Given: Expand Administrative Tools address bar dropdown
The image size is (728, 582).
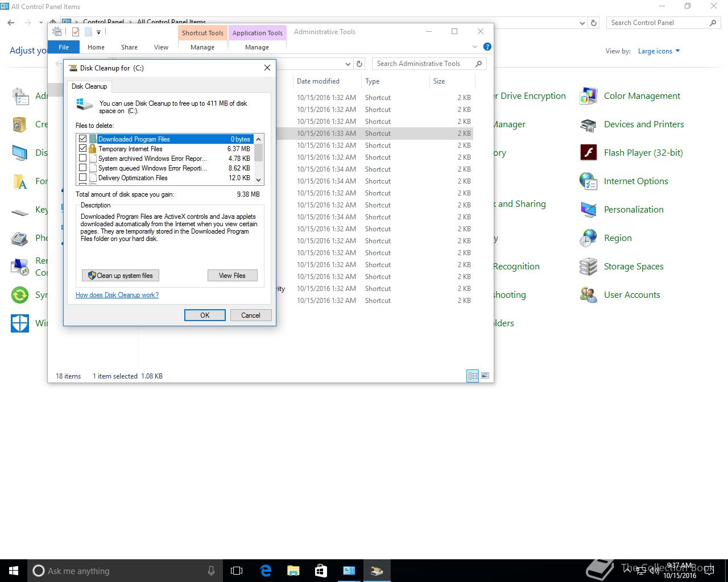Looking at the screenshot, I should [348, 64].
